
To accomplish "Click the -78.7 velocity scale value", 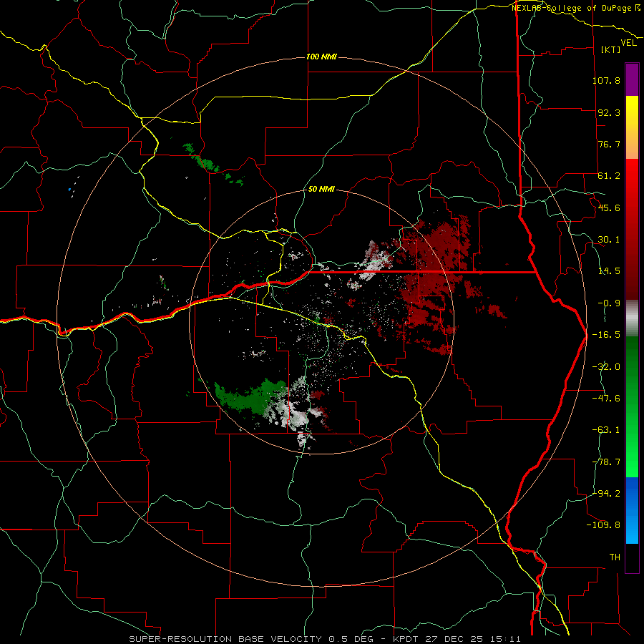I will 606,462.
